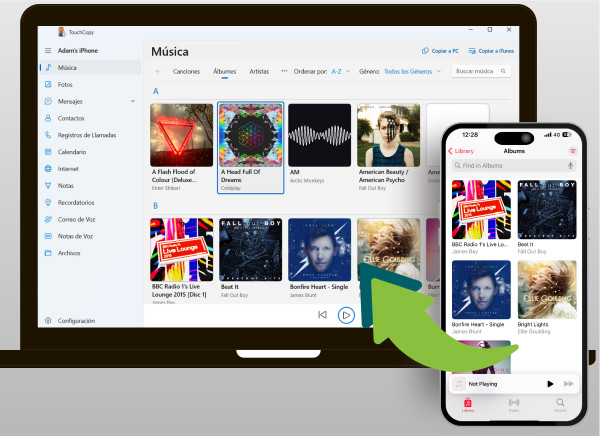Screen dimensions: 600x436
Task: Click the Fotos sidebar icon
Action: [x=48, y=84]
